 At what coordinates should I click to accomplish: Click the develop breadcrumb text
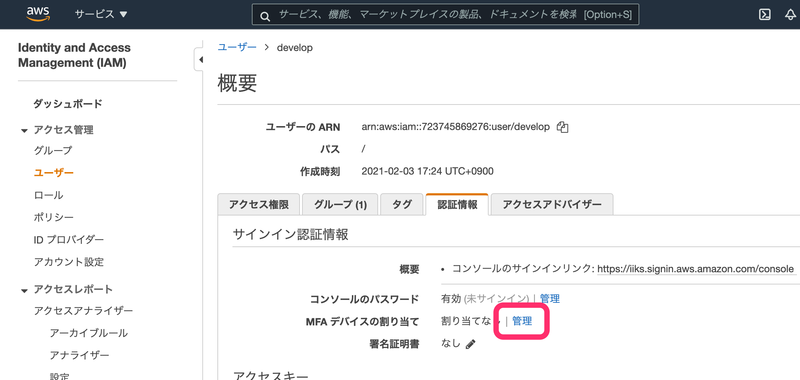(x=295, y=48)
